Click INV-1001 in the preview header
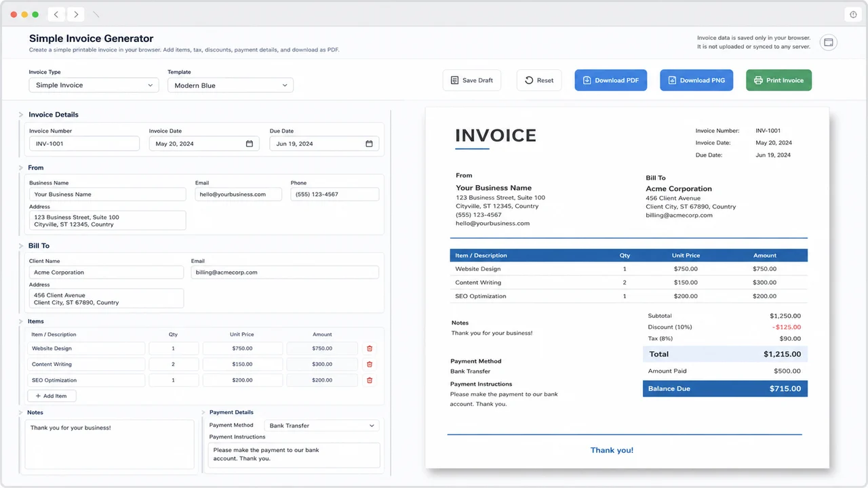Viewport: 868px width, 488px height. [x=768, y=131]
